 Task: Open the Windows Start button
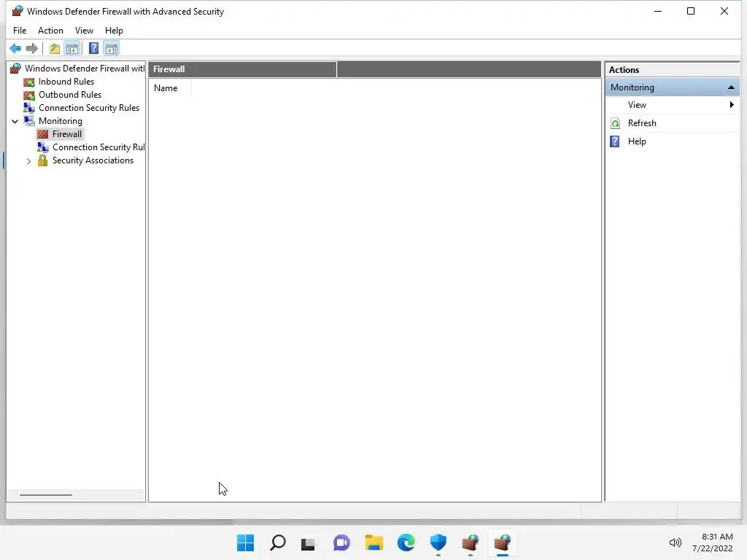pyautogui.click(x=245, y=542)
